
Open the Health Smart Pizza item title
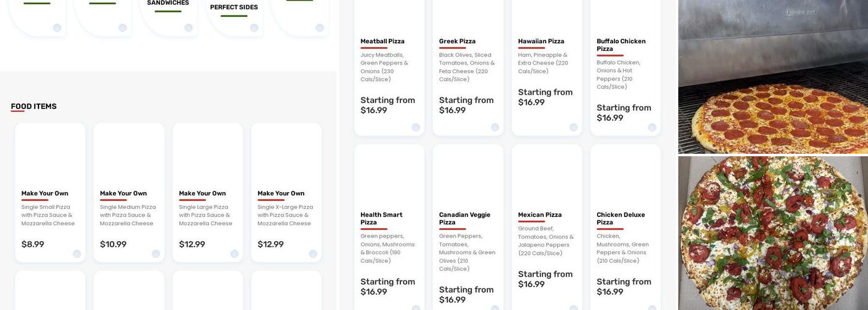coord(381,218)
